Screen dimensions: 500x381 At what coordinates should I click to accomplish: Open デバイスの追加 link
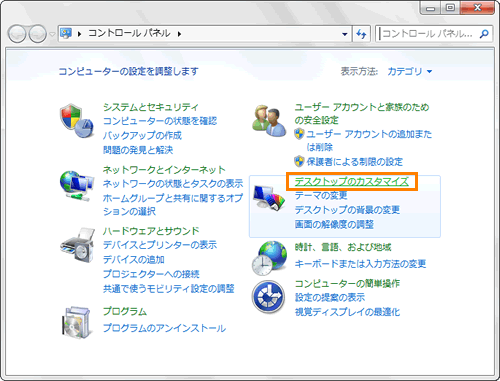[134, 259]
